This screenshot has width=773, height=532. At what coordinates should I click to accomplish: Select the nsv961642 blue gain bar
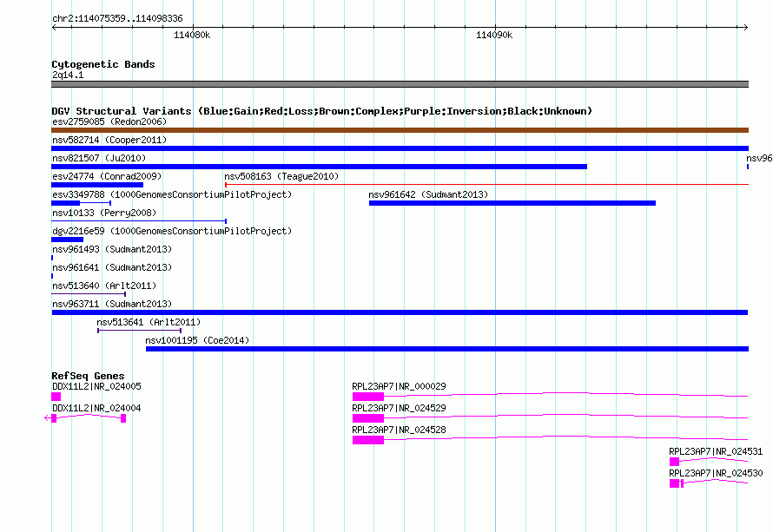(x=512, y=203)
